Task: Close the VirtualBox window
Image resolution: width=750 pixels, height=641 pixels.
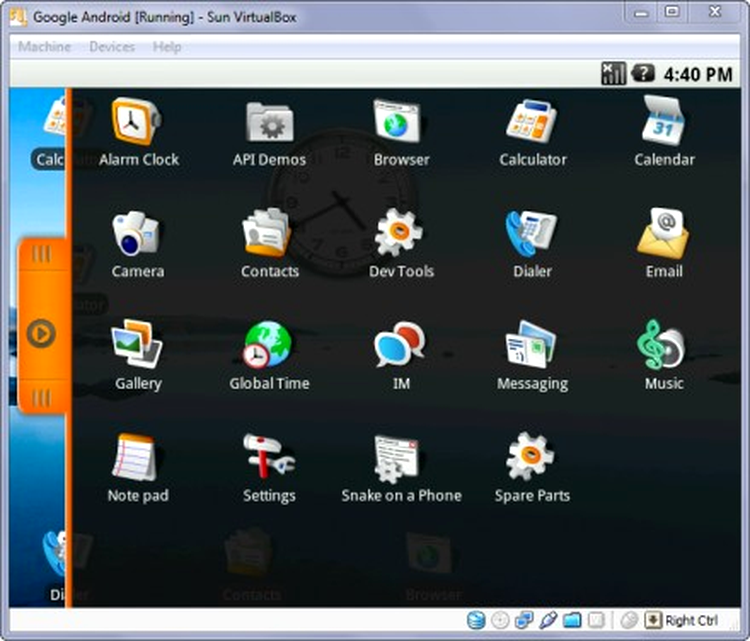Action: pyautogui.click(x=715, y=12)
